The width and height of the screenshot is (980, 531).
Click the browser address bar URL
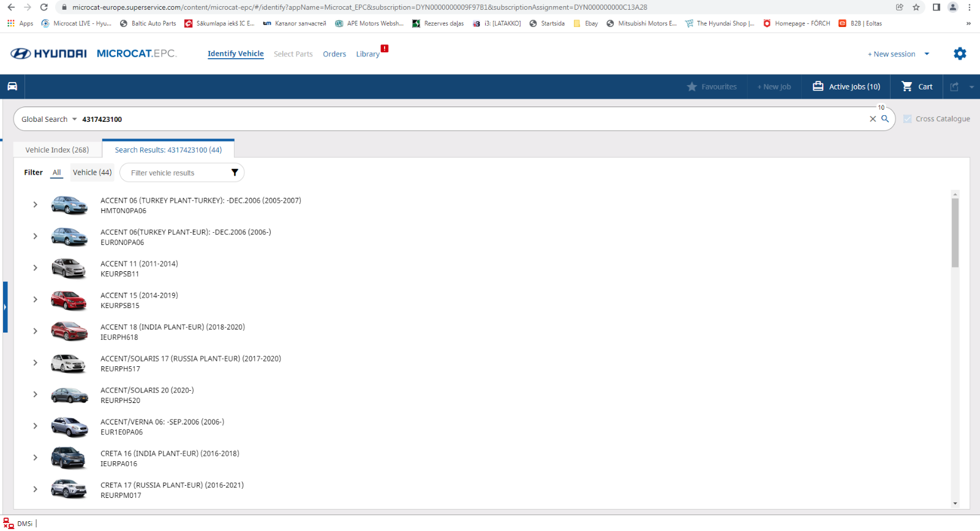[x=360, y=7]
